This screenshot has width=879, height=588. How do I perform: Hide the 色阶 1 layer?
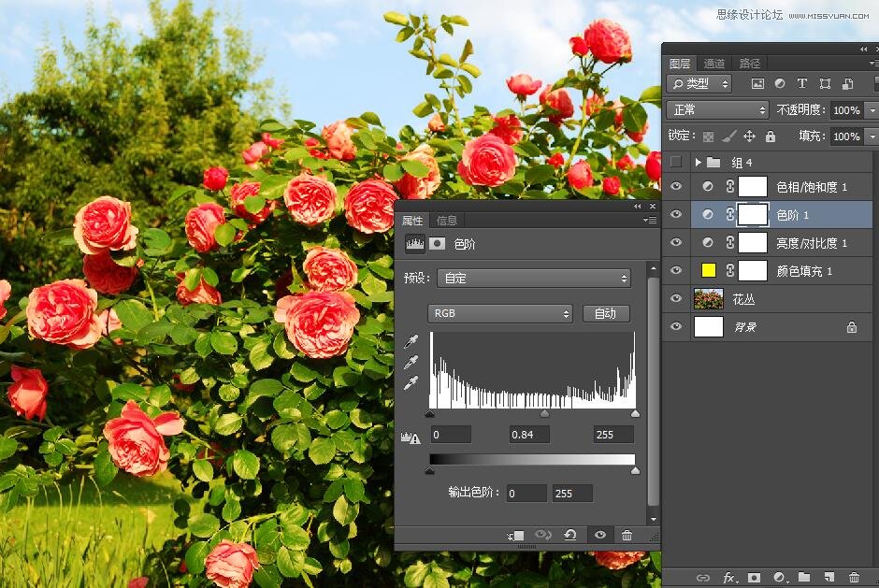point(676,214)
